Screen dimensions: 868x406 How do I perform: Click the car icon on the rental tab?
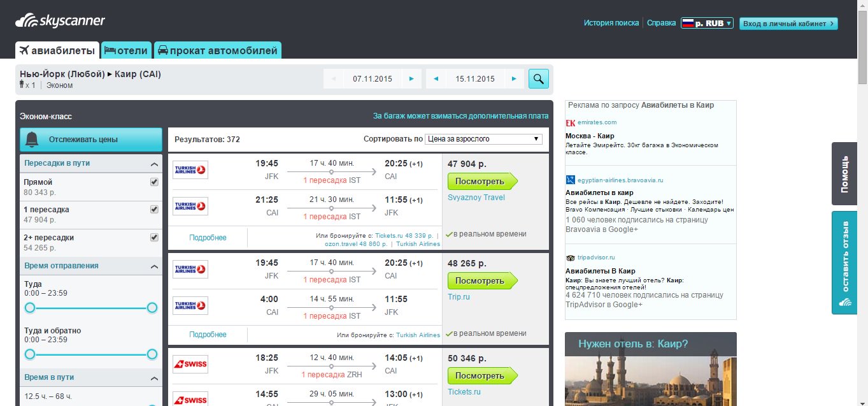(162, 50)
